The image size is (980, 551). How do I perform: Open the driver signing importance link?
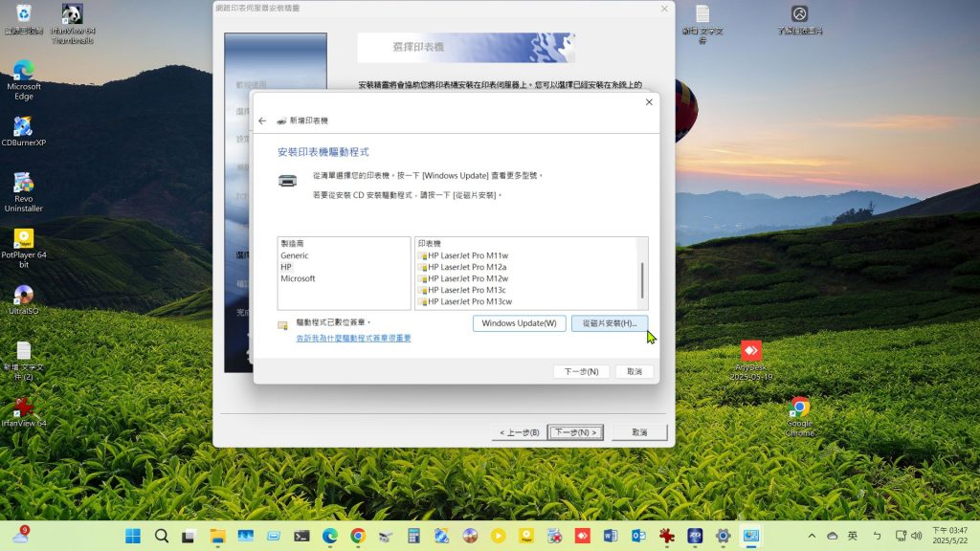(353, 338)
